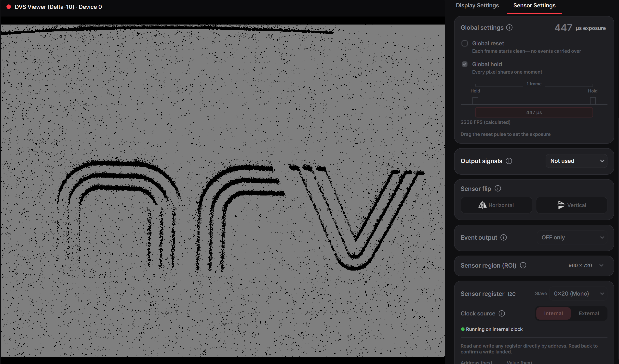
Task: Open the Event output OFF only dropdown
Action: pyautogui.click(x=572, y=238)
